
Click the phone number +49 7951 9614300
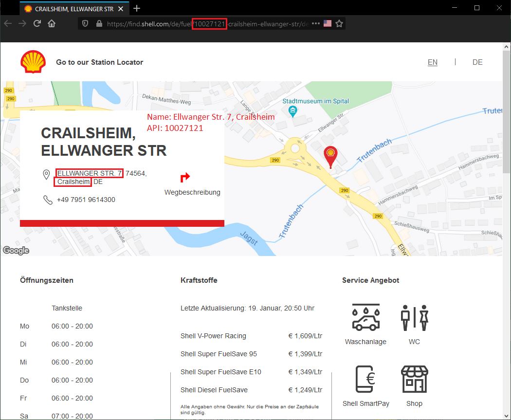86,200
